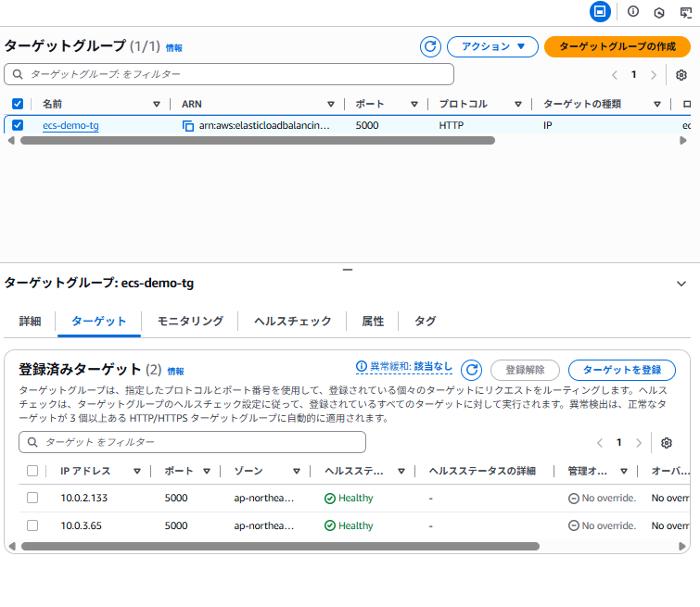
Task: Go to next page of target groups
Action: (x=654, y=75)
